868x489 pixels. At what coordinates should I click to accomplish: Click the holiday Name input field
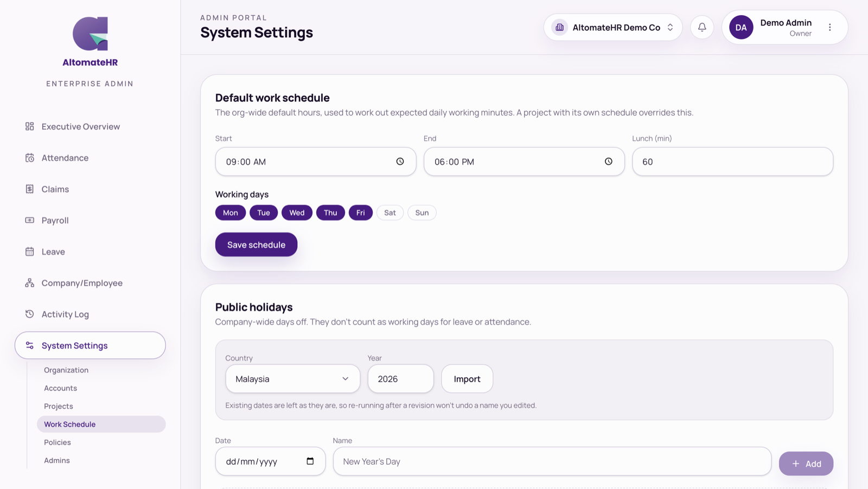pyautogui.click(x=552, y=461)
